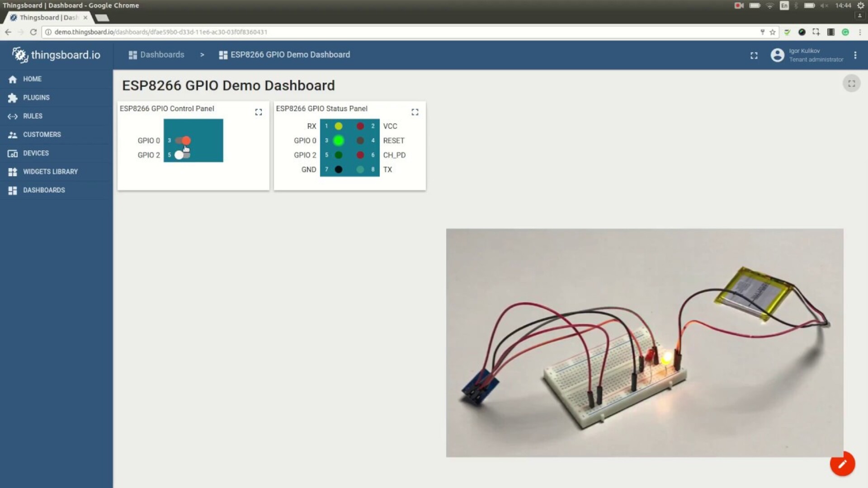Open the Dashboards section in sidebar
This screenshot has height=488, width=868.
point(43,190)
